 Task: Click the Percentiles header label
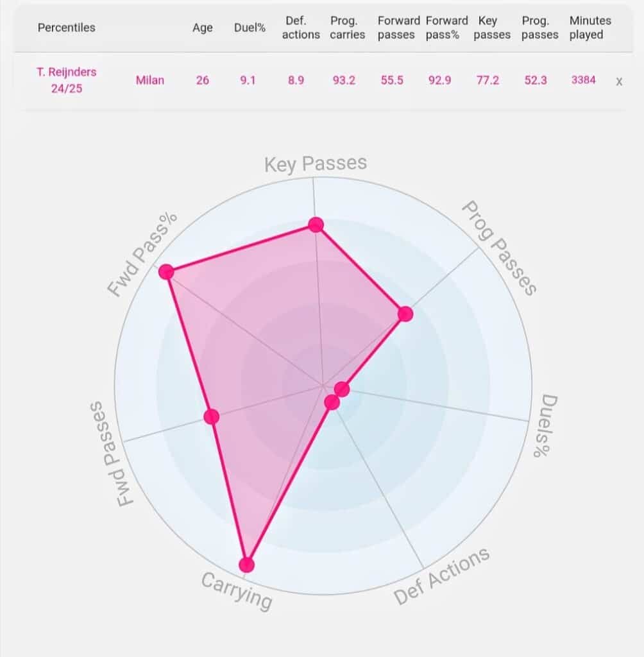point(67,28)
